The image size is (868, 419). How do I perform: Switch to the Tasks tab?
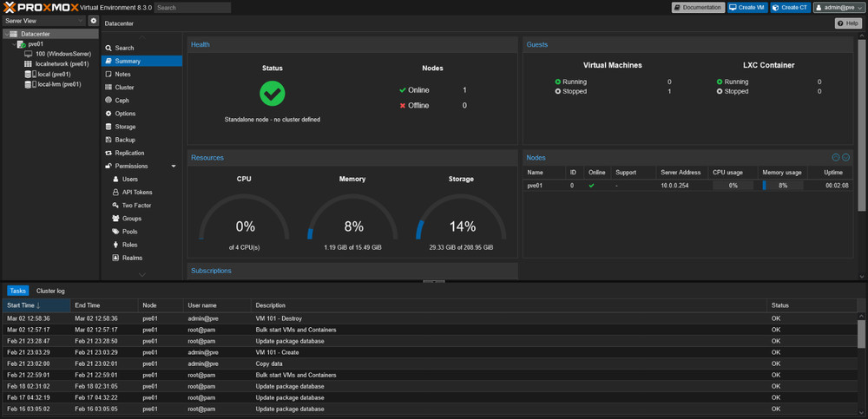click(17, 291)
